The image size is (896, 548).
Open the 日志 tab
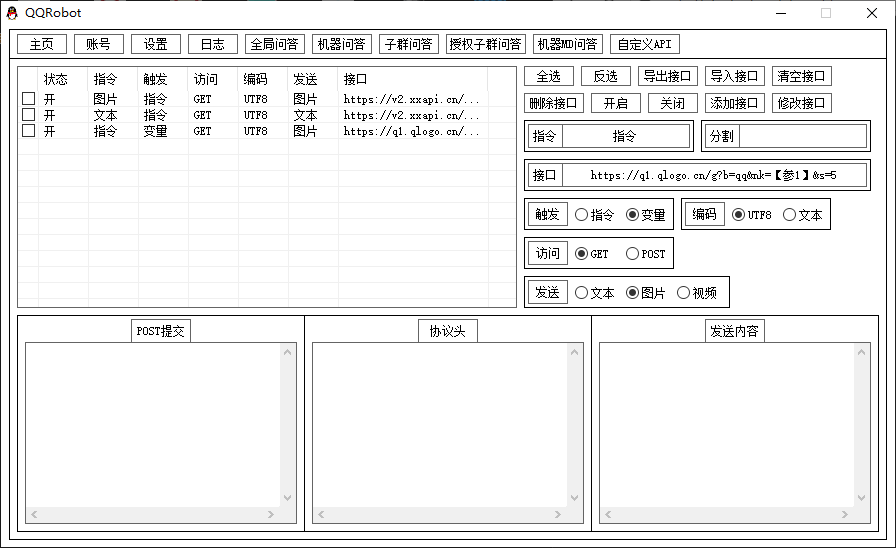click(213, 44)
